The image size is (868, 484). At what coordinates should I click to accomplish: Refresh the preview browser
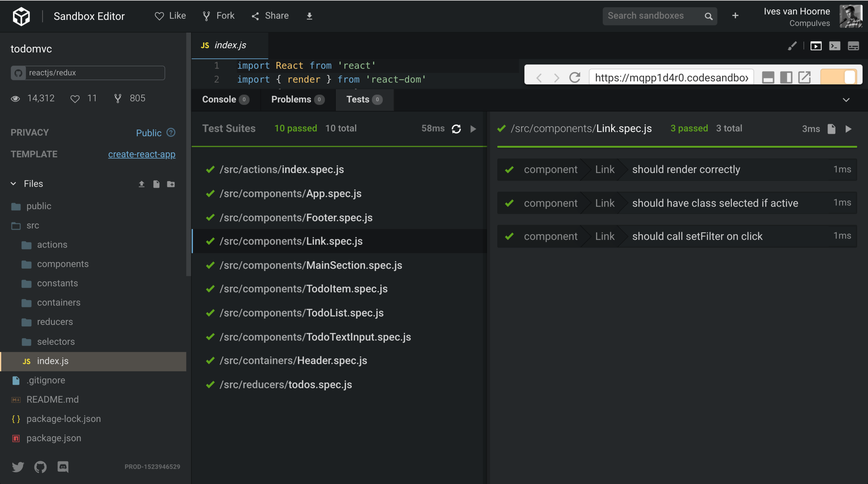tap(575, 77)
